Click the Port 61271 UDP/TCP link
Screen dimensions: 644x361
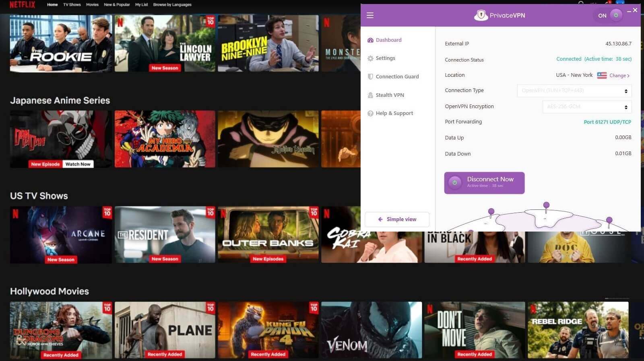pos(607,122)
